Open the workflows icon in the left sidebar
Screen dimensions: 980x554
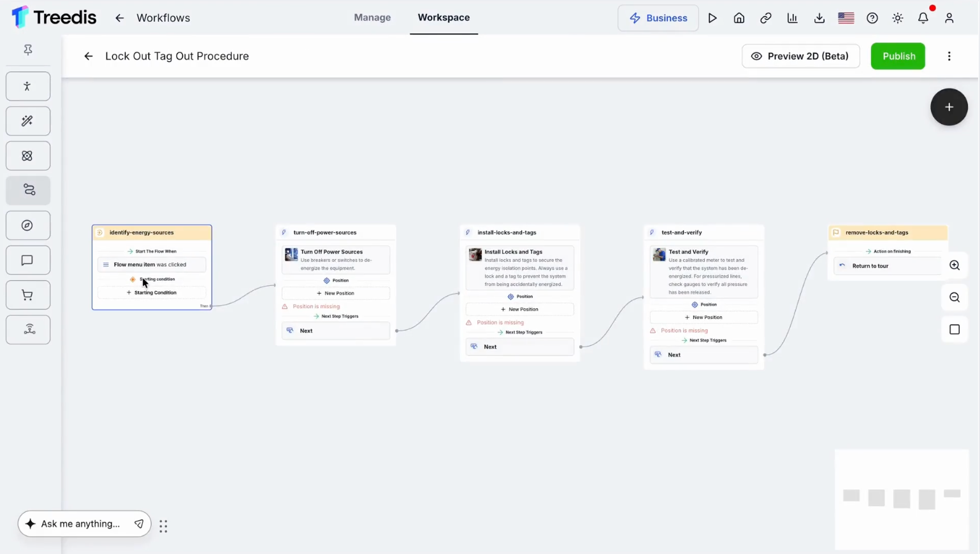click(x=28, y=190)
